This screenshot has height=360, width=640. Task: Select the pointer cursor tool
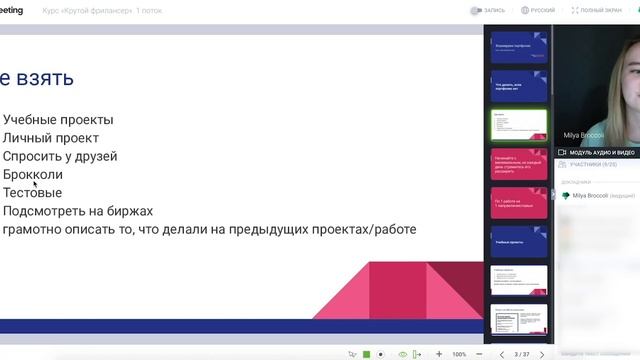[352, 354]
